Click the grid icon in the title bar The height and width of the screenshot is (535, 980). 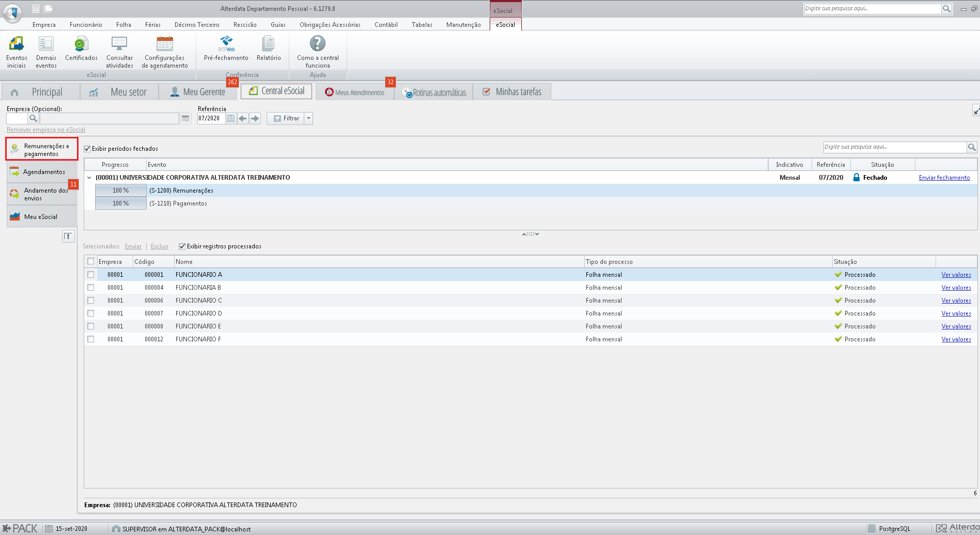[x=36, y=8]
